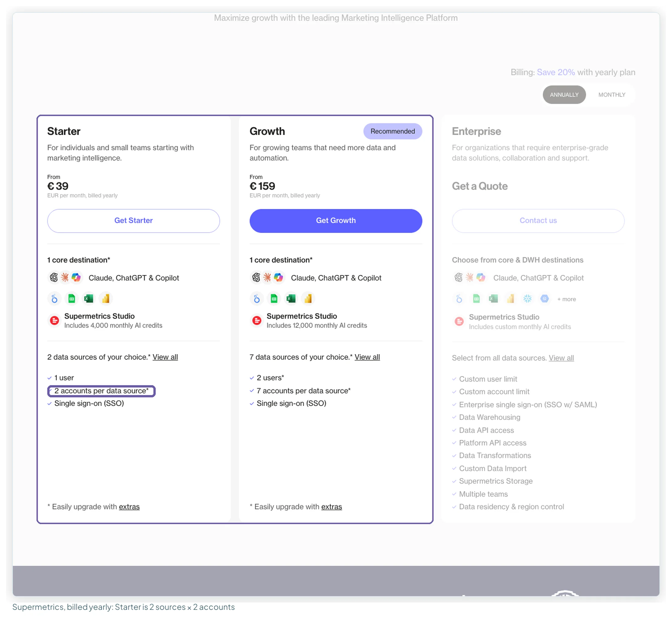Click the 'Data Warehousing' Enterprise feature
The height and width of the screenshot is (619, 672).
click(490, 417)
